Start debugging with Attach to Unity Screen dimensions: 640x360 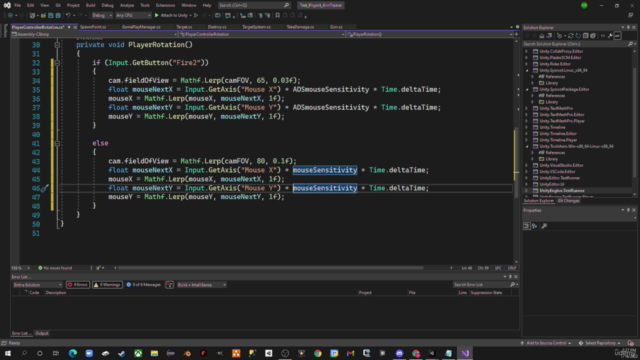[171, 16]
